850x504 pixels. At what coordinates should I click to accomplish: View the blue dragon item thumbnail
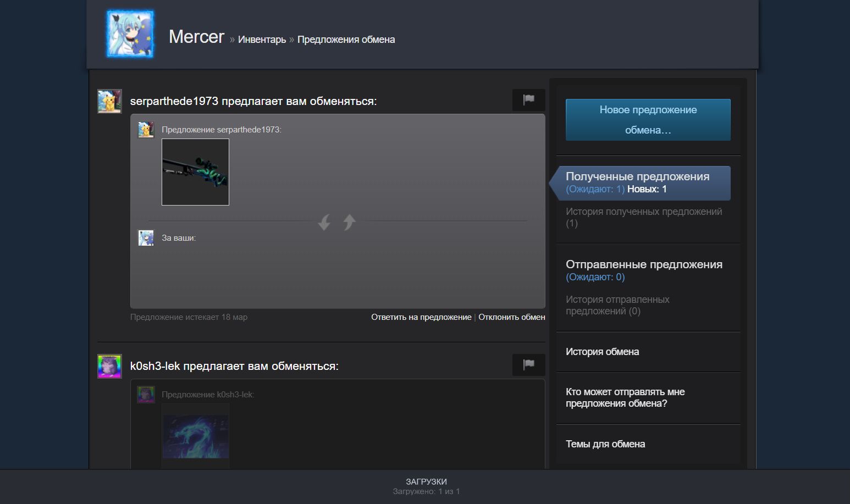point(195,436)
